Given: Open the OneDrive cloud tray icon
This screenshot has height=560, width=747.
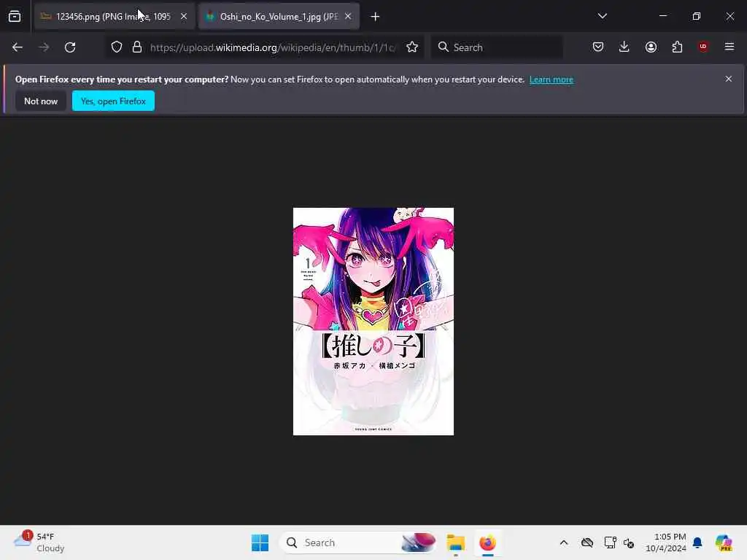Looking at the screenshot, I should 587,542.
